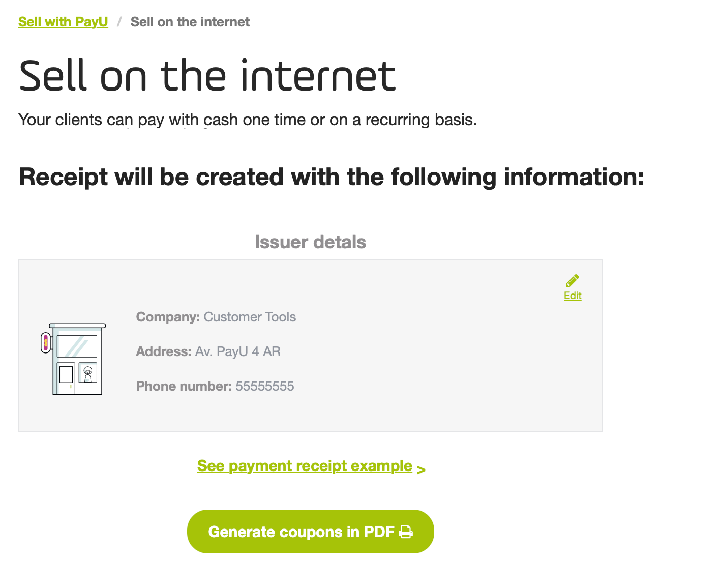
Task: Click the green pencil edit icon
Action: click(x=573, y=281)
